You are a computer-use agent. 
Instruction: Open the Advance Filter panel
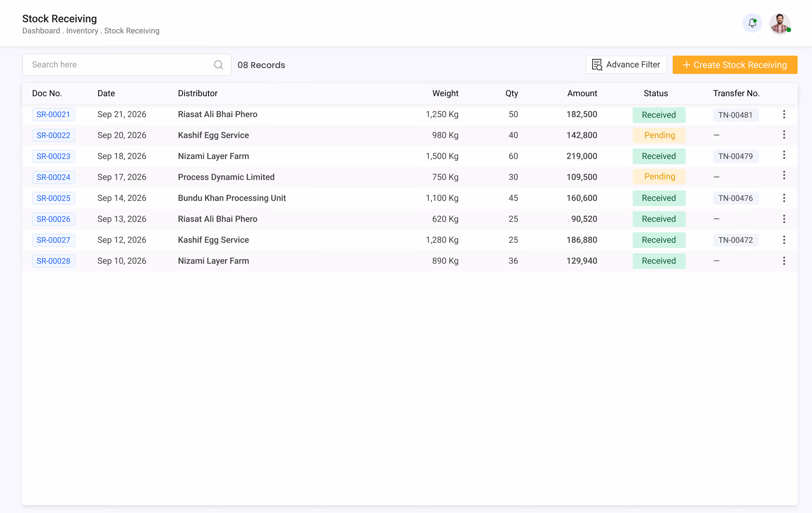[x=626, y=65]
